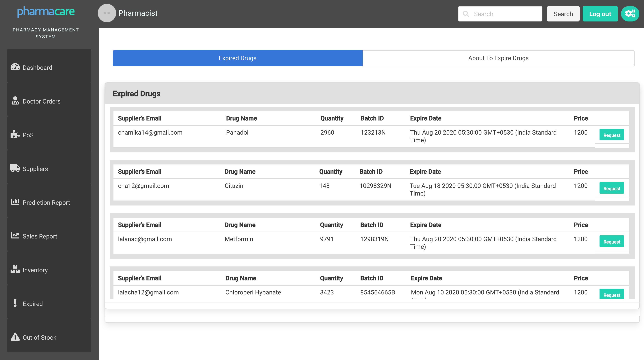Open settings via the gears icon

point(630,14)
